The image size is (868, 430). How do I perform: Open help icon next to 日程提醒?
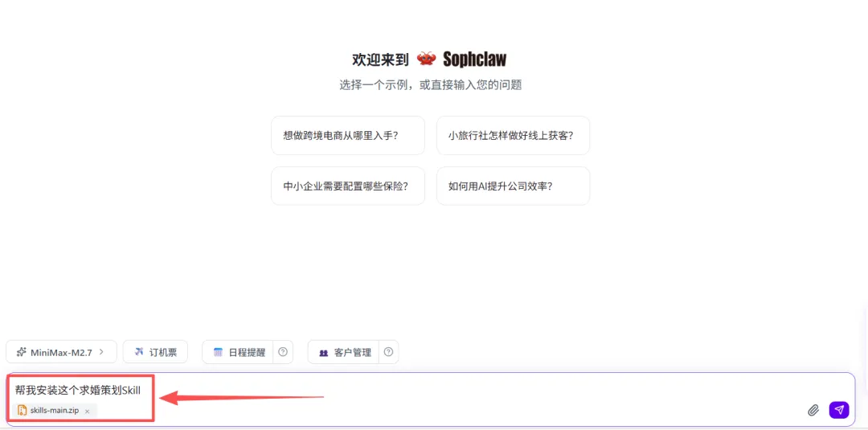click(x=283, y=352)
